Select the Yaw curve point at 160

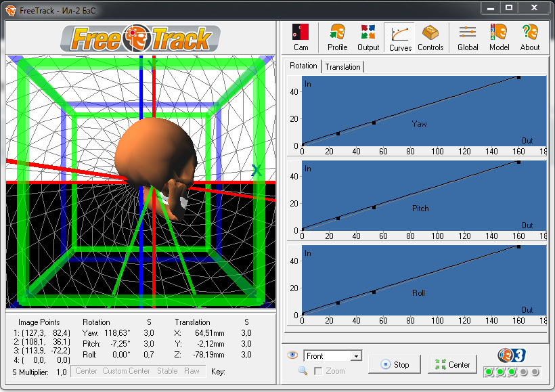click(x=518, y=77)
